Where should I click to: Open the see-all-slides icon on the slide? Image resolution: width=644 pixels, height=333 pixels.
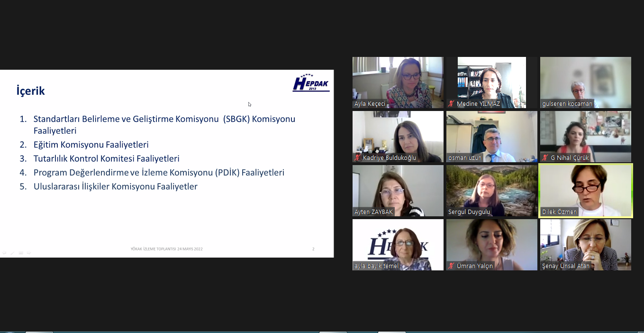(x=20, y=253)
